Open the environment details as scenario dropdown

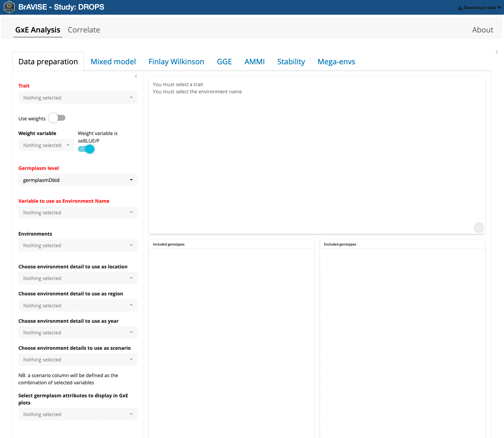click(78, 360)
